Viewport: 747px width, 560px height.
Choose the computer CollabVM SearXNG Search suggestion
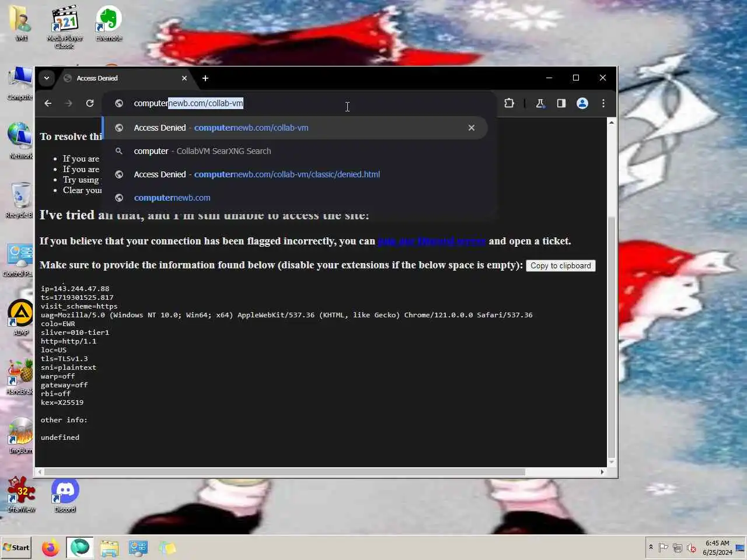295,151
